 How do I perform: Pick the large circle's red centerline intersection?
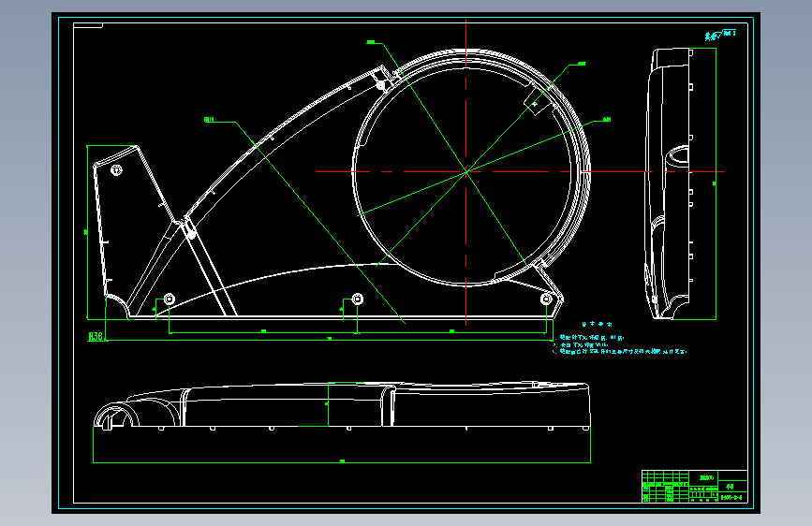pyautogui.click(x=466, y=172)
